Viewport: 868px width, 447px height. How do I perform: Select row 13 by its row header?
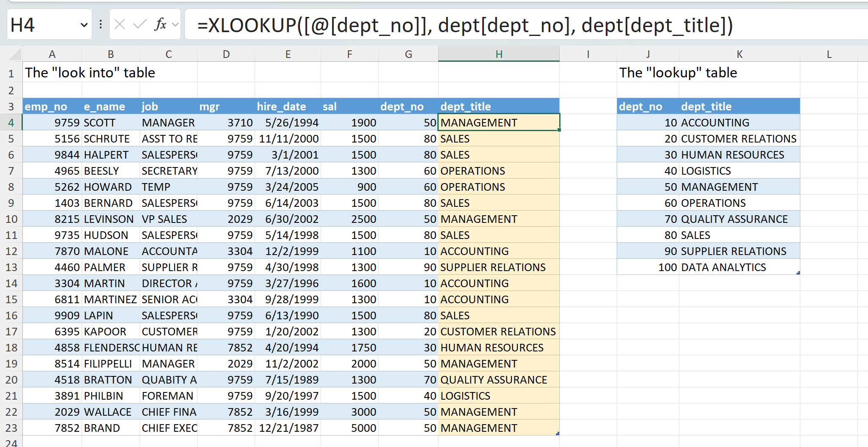11,267
